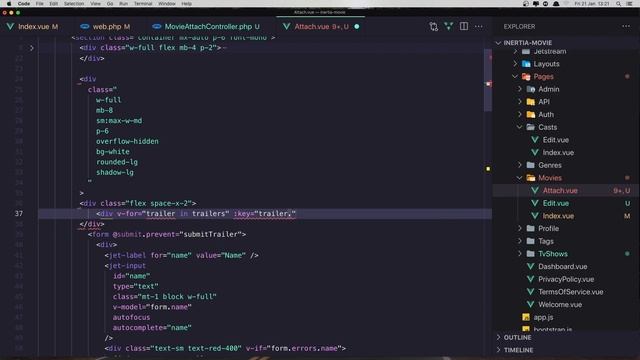Click the overflow-hidden class line
The height and width of the screenshot is (360, 640).
click(127, 141)
